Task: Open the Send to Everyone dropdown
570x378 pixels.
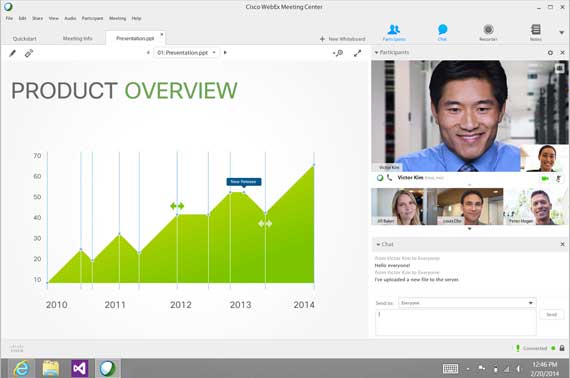Action: point(467,303)
